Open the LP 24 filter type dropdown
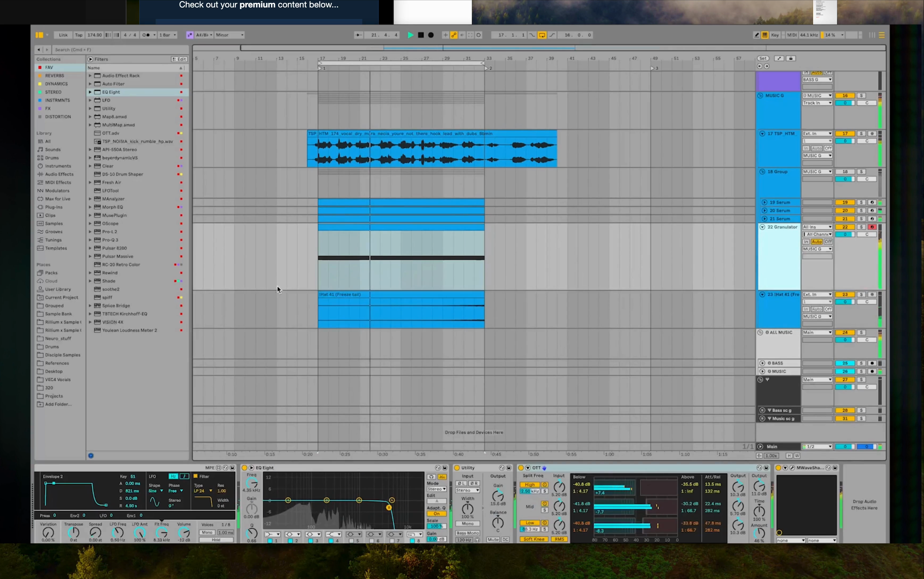924x579 pixels. click(x=203, y=491)
